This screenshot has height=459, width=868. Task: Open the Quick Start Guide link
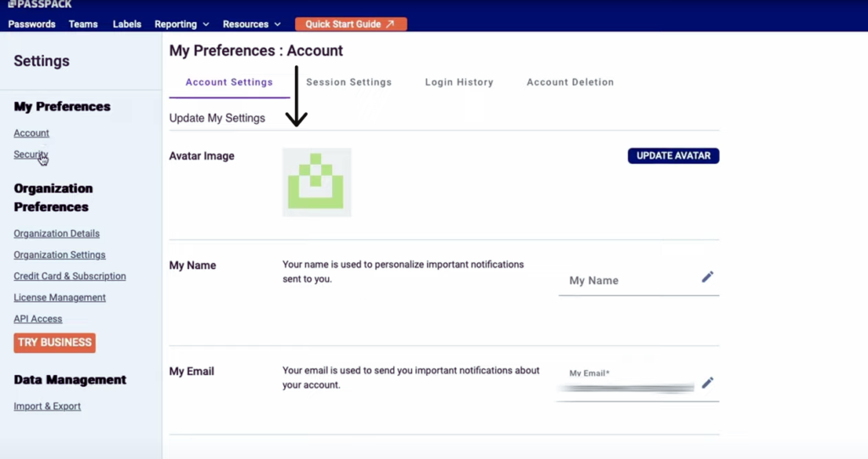click(350, 24)
